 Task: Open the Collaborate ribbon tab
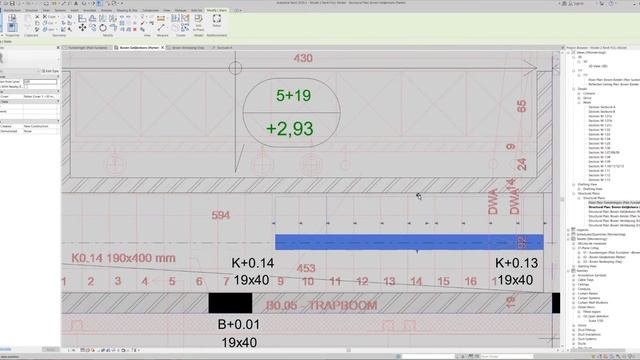(x=151, y=10)
